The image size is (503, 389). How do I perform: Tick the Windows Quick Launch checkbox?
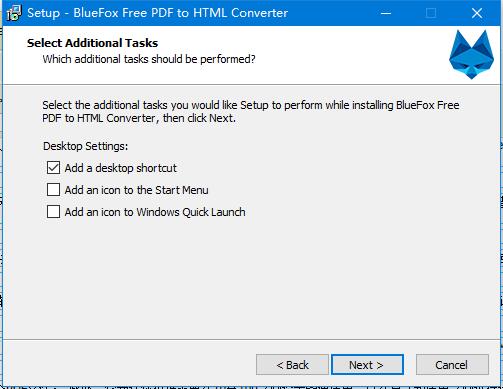pyautogui.click(x=53, y=212)
